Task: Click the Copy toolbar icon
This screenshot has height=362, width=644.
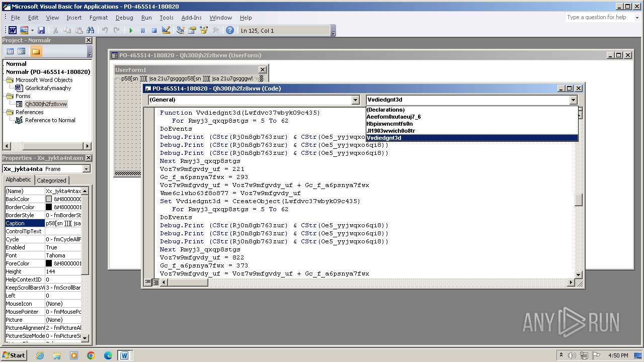Action: click(67, 31)
